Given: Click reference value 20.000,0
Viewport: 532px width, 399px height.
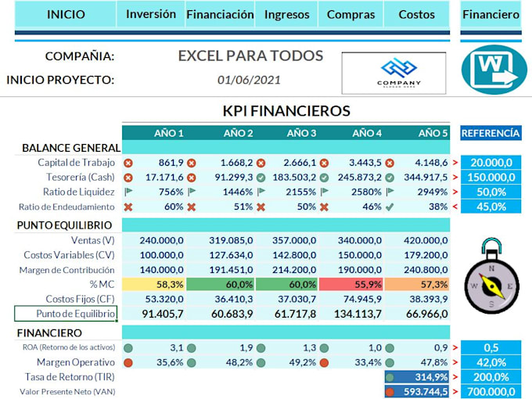Looking at the screenshot, I should point(491,163).
